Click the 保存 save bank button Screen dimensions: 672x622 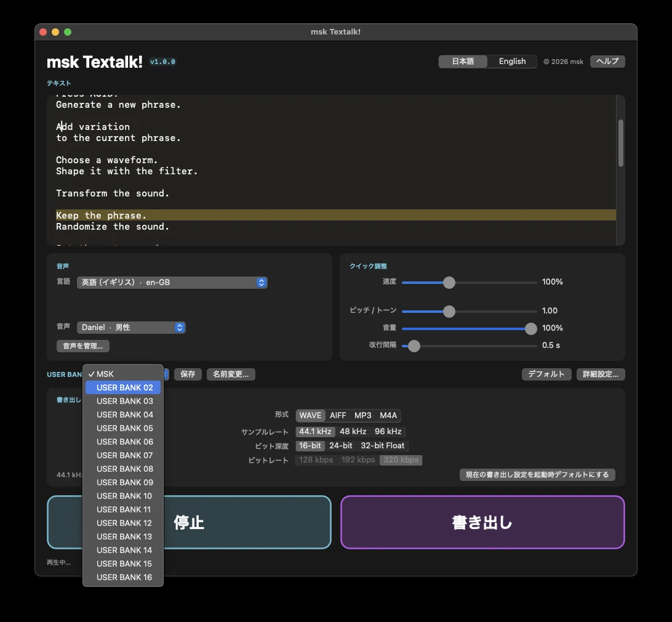[x=188, y=374]
